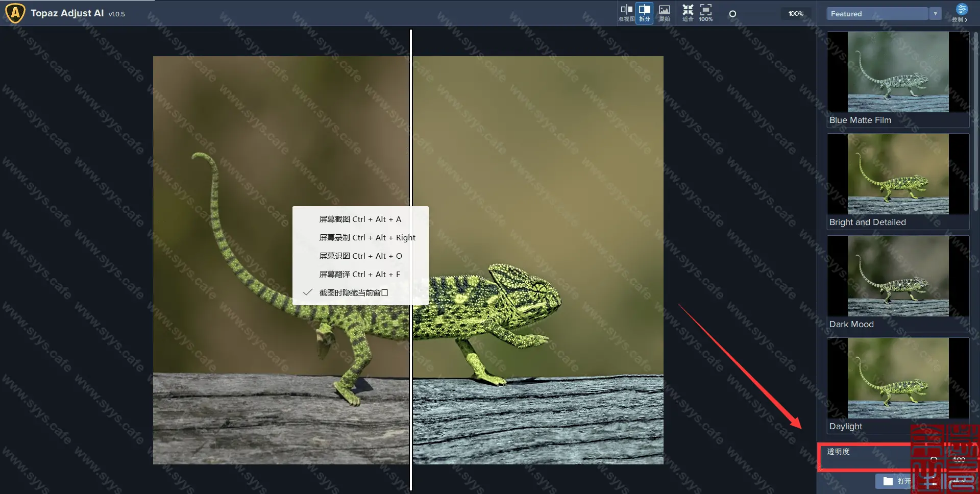Click the 打开 open folder button
This screenshot has height=494, width=980.
(x=897, y=481)
